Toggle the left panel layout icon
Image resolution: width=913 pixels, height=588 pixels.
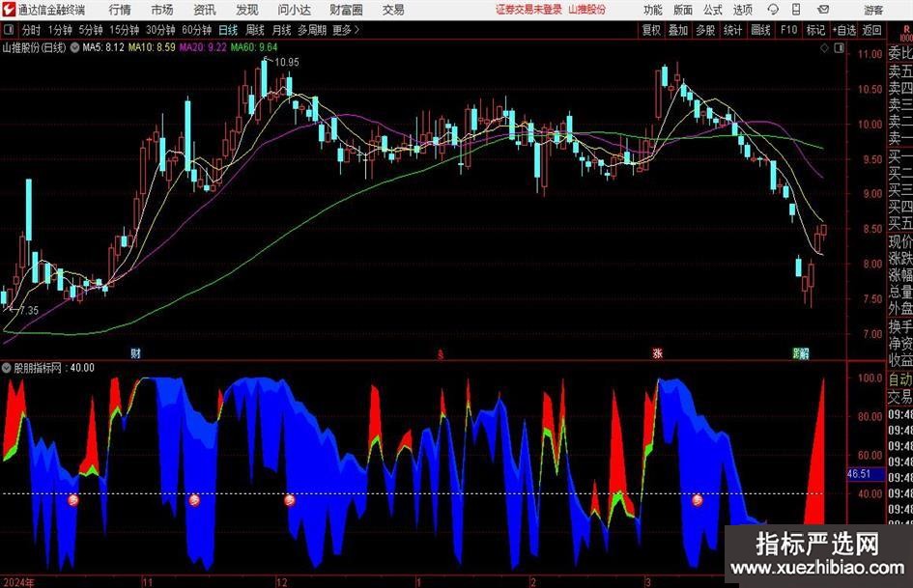8,30
